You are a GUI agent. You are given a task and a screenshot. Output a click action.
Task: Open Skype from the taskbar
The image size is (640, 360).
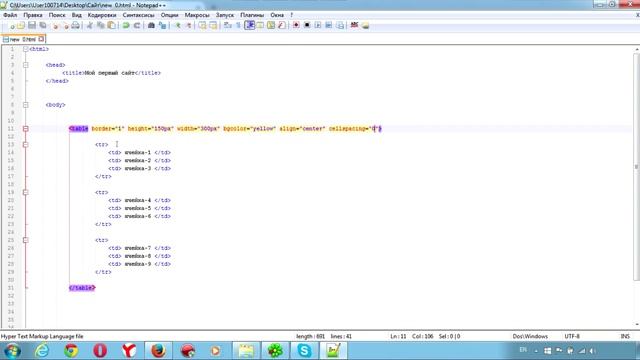[304, 351]
